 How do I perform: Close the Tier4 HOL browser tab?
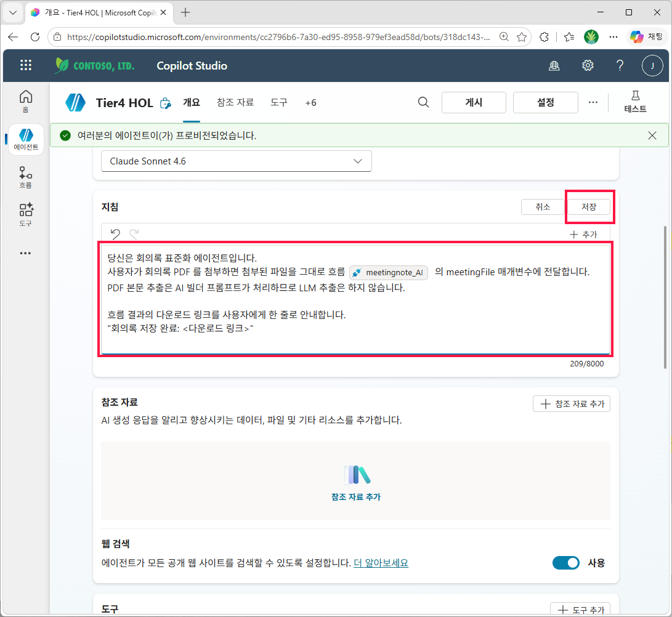(163, 12)
